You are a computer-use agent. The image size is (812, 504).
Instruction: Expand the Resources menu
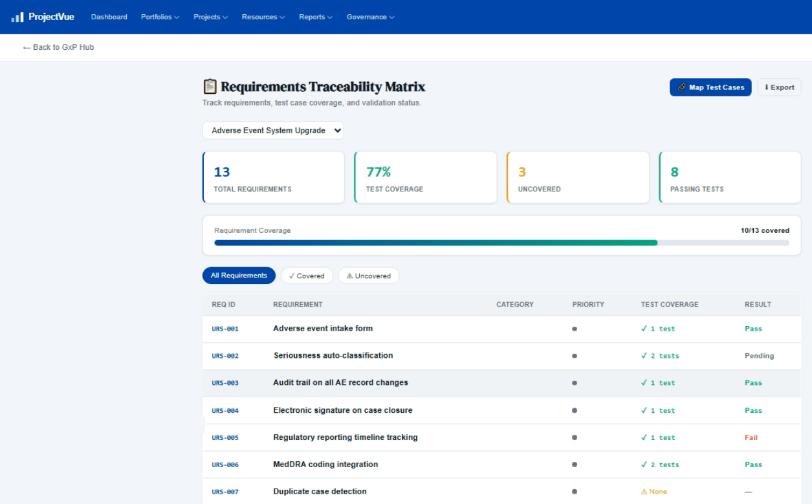263,17
